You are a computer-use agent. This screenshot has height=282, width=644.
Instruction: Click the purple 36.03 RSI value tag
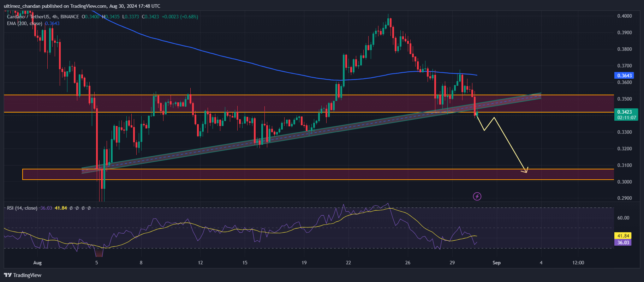click(623, 242)
